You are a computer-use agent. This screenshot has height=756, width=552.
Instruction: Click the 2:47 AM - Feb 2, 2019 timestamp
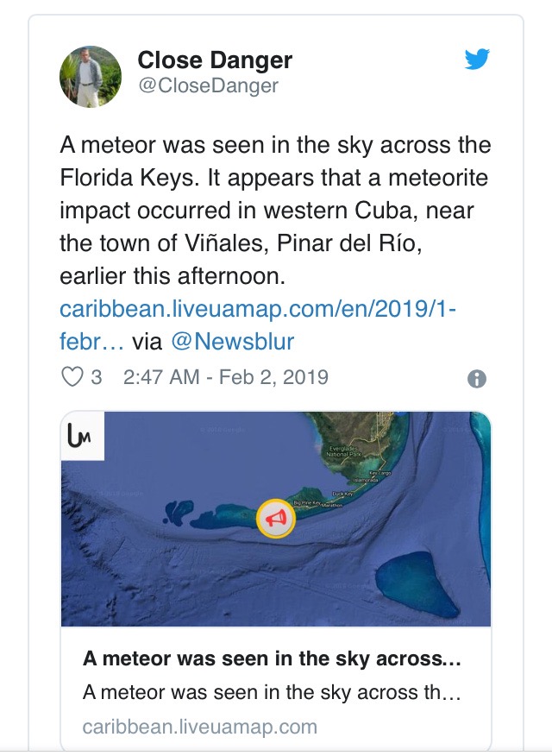[225, 377]
